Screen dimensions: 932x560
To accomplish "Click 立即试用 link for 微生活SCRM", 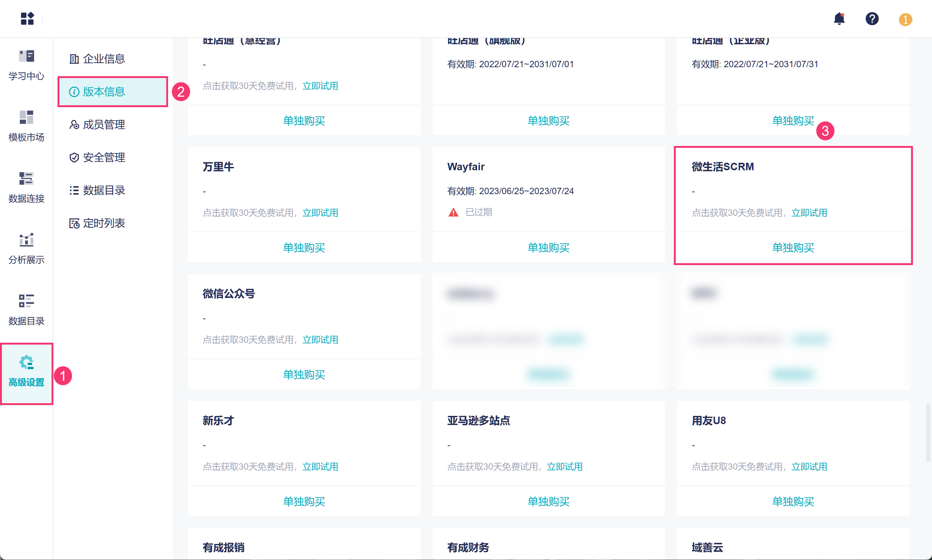I will pyautogui.click(x=809, y=213).
